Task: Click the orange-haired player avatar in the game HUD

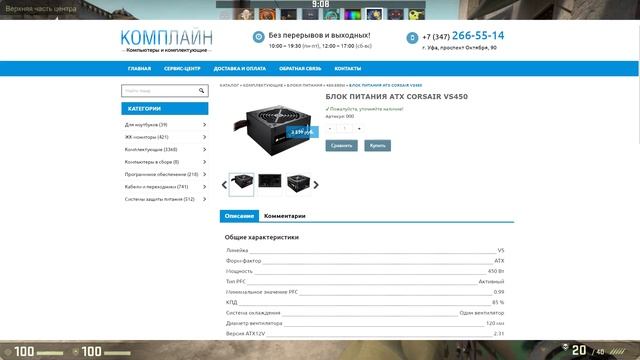Action: coord(267,15)
